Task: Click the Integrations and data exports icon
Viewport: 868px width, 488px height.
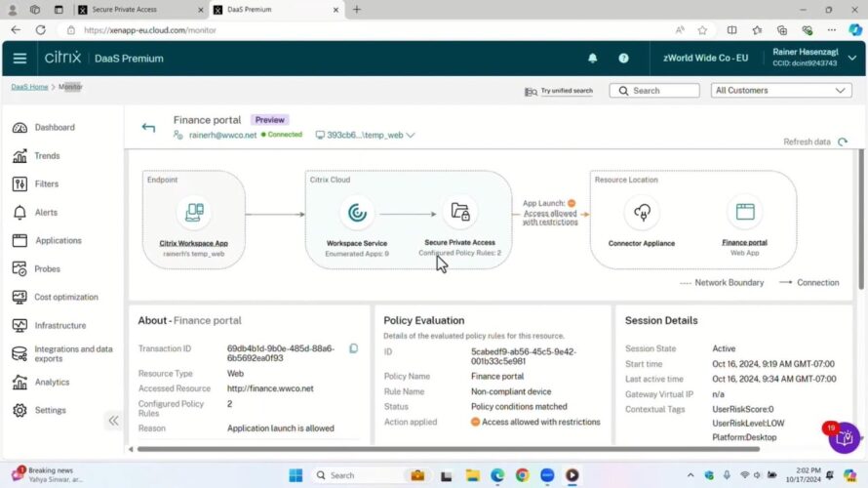Action: 20,354
